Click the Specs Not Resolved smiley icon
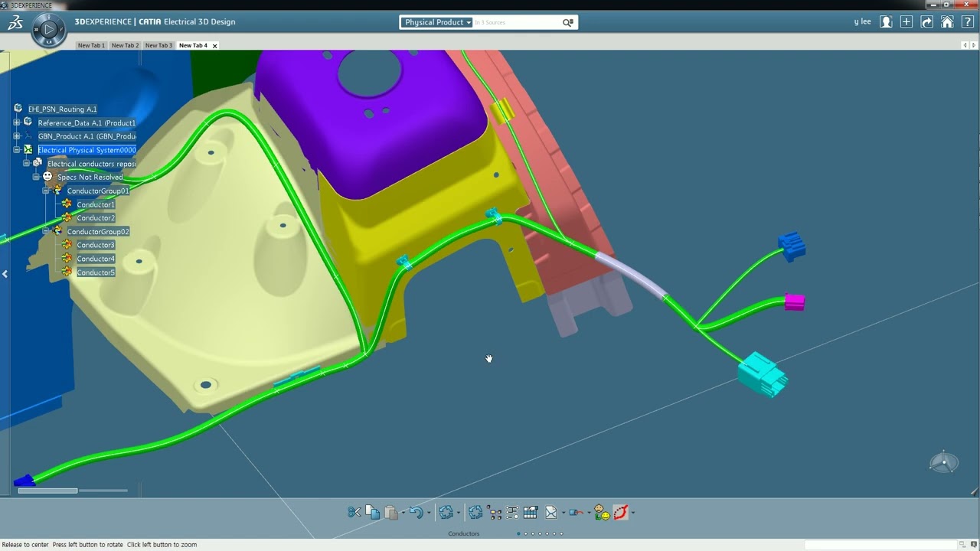This screenshot has height=551, width=980. pos(47,177)
